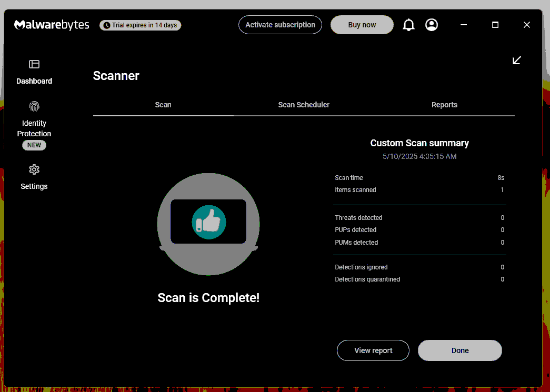Click Activate subscription button
The image size is (550, 392).
(280, 25)
